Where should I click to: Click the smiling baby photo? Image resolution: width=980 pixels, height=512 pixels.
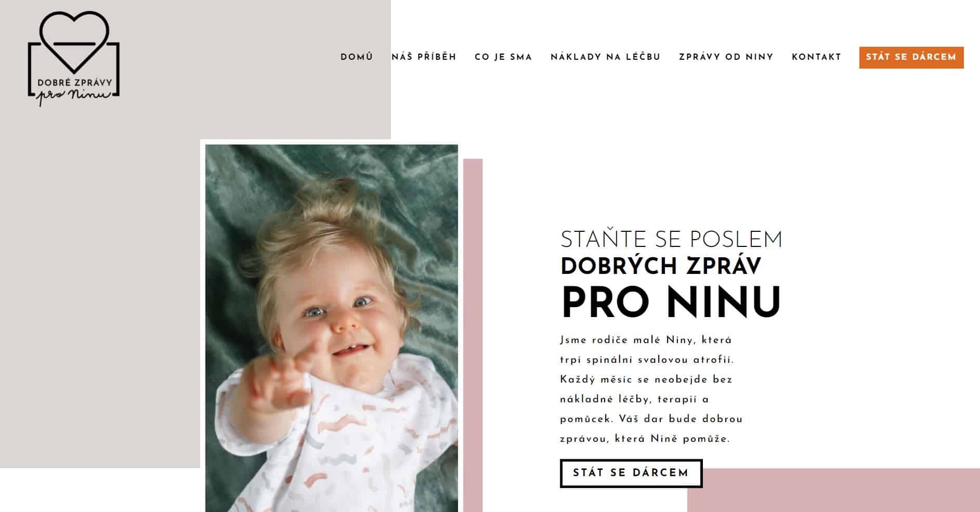point(332,328)
